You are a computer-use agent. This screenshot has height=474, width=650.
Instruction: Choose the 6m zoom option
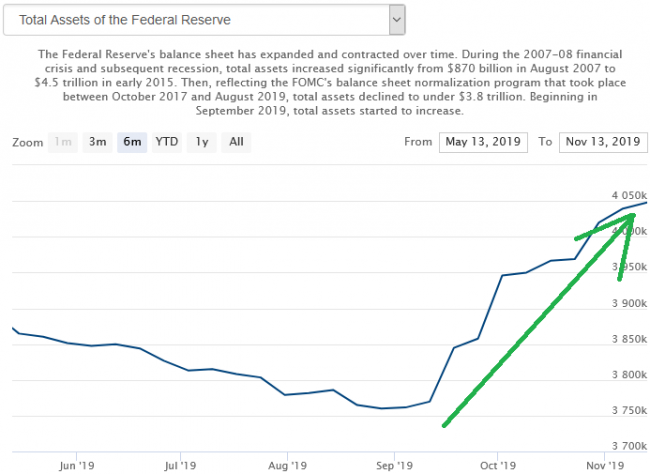(x=131, y=142)
